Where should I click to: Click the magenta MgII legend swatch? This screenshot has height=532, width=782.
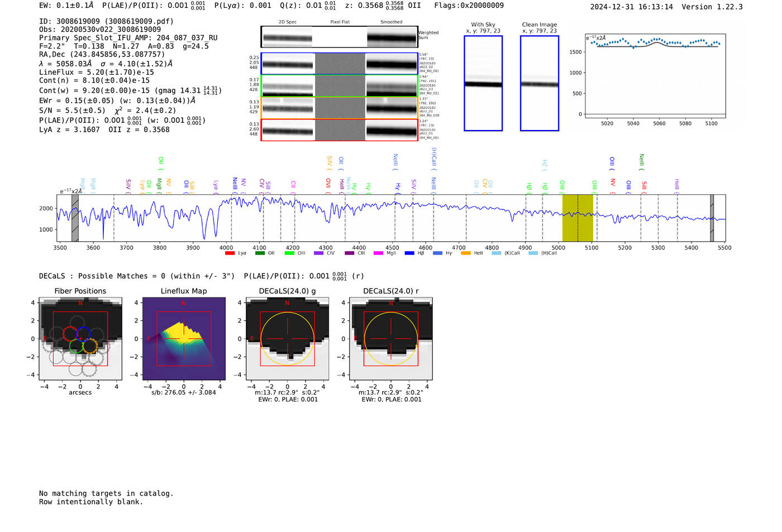379,253
